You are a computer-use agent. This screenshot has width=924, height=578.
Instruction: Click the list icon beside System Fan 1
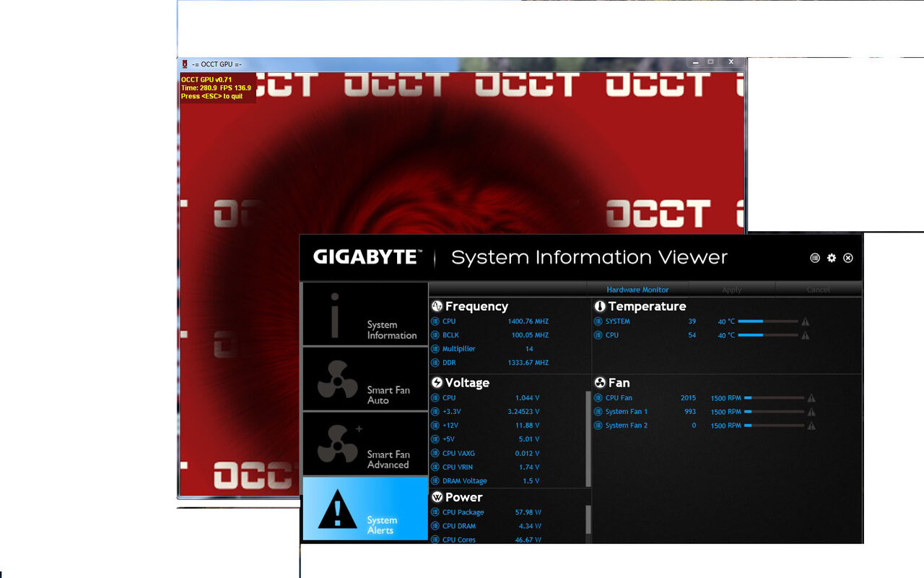point(598,412)
